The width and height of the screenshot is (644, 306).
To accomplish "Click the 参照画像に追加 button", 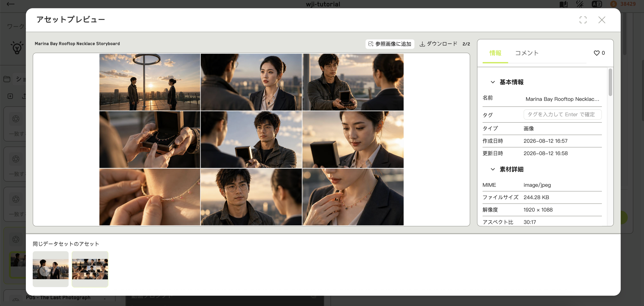I will point(390,44).
